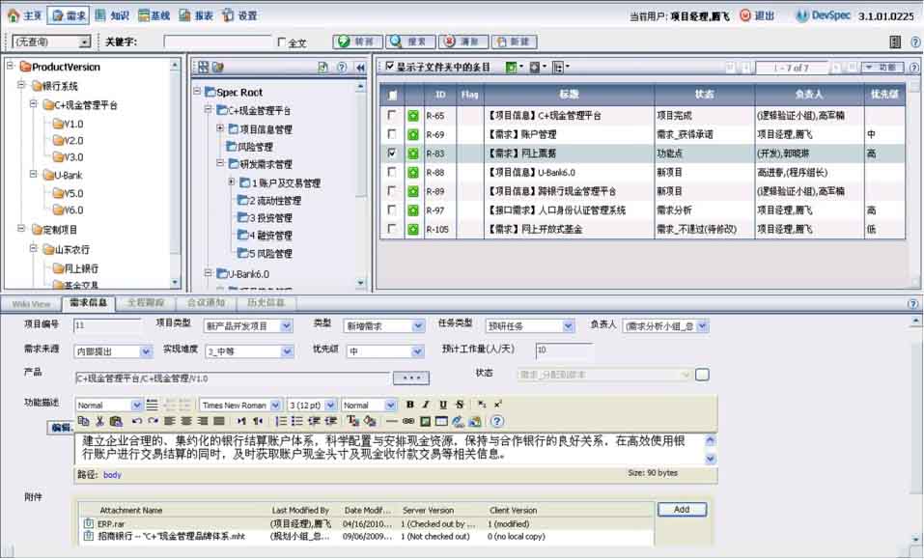Apply bold formatting in the editor
This screenshot has height=560, width=924.
[x=410, y=405]
